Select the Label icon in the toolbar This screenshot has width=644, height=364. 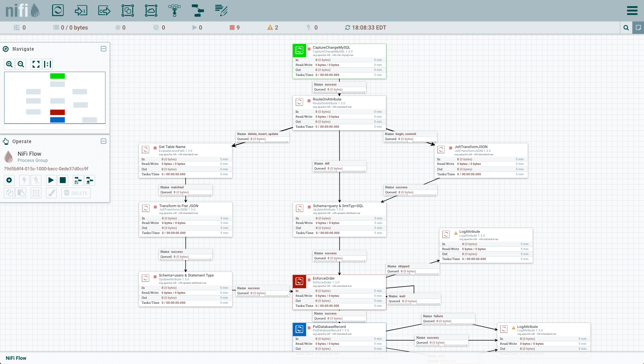[220, 10]
